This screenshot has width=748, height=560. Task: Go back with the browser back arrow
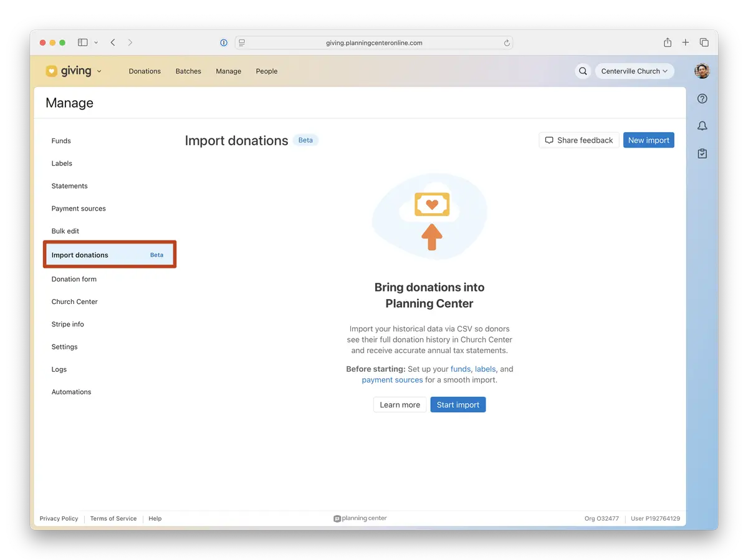pos(113,42)
